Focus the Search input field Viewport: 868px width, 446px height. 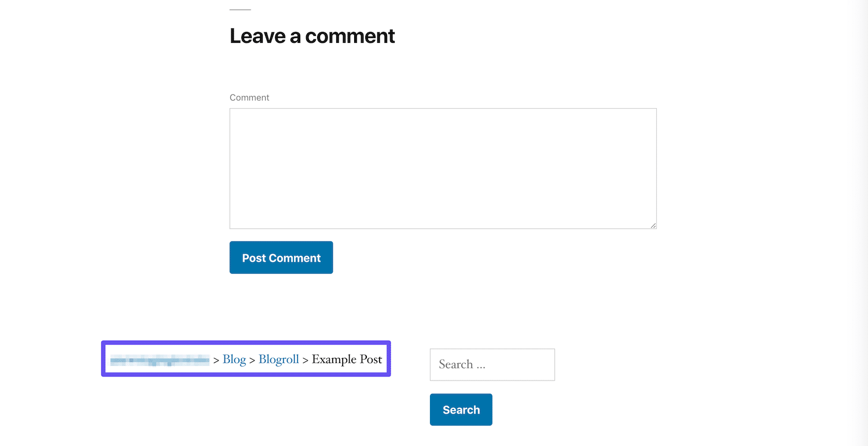point(492,364)
